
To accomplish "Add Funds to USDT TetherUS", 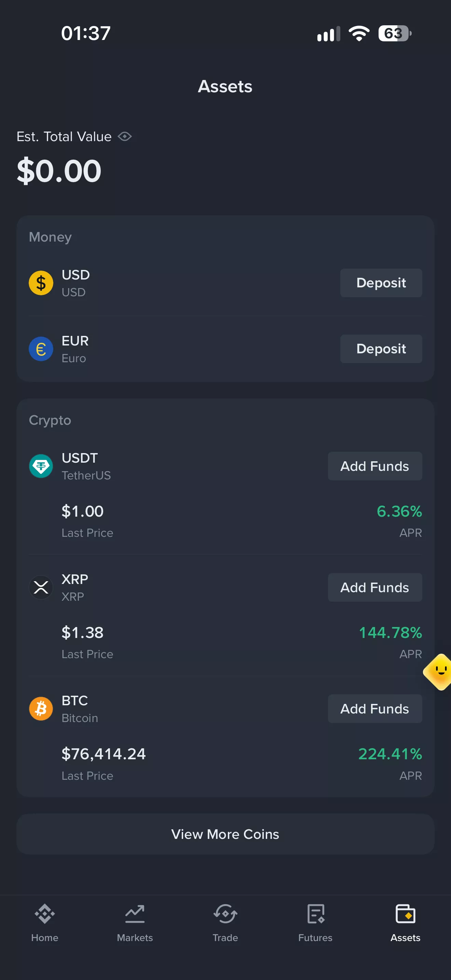I will click(375, 466).
